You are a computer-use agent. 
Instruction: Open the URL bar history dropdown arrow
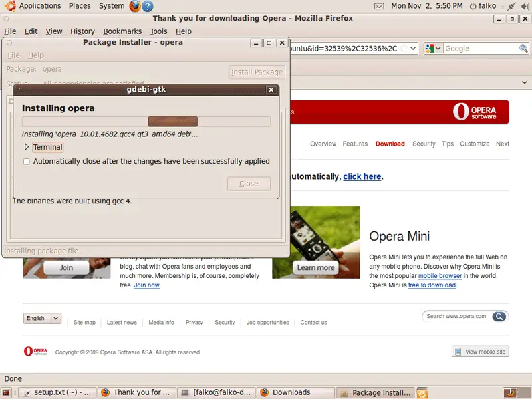412,49
